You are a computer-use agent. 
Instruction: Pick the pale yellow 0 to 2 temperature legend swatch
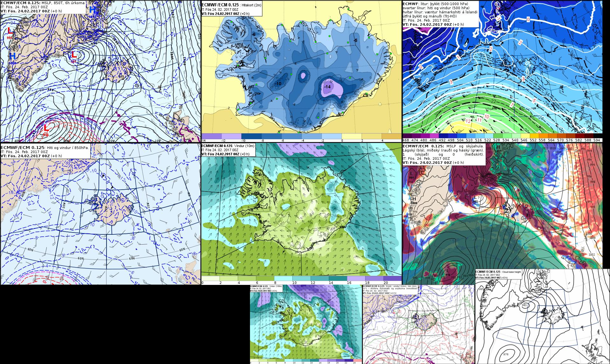point(352,136)
